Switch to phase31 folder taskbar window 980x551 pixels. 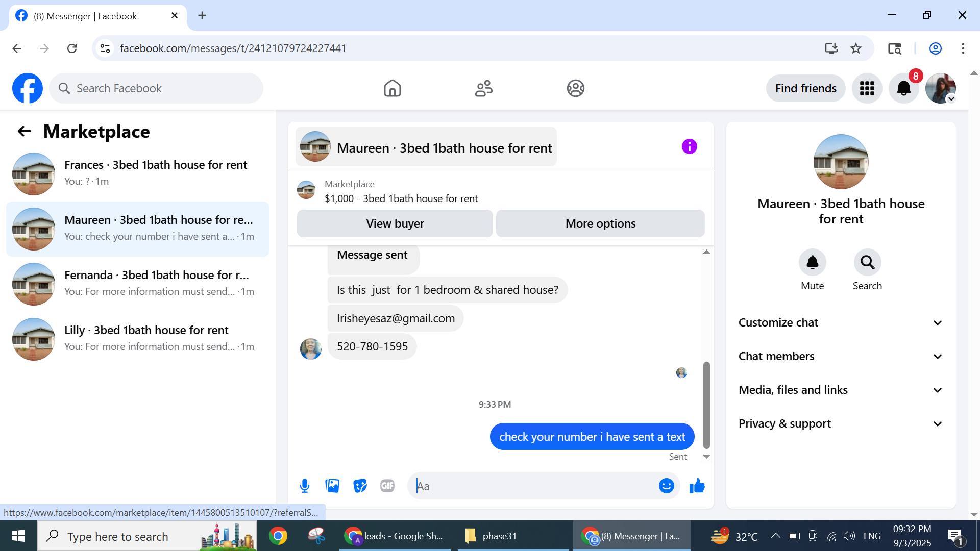[x=513, y=536]
